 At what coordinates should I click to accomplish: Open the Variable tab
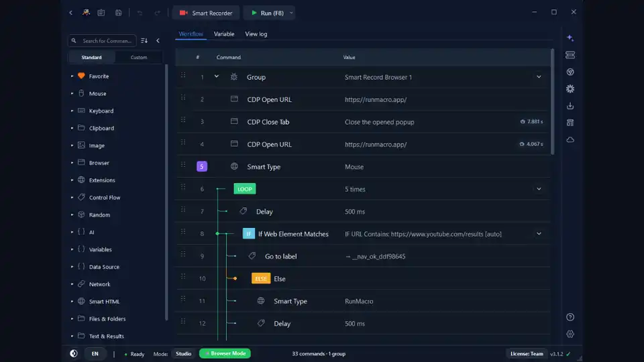point(224,34)
